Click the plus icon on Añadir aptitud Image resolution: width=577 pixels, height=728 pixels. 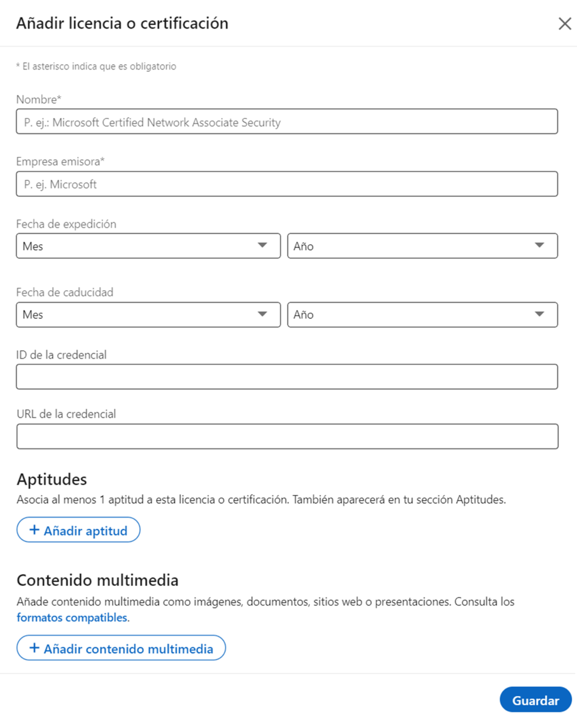pos(35,530)
